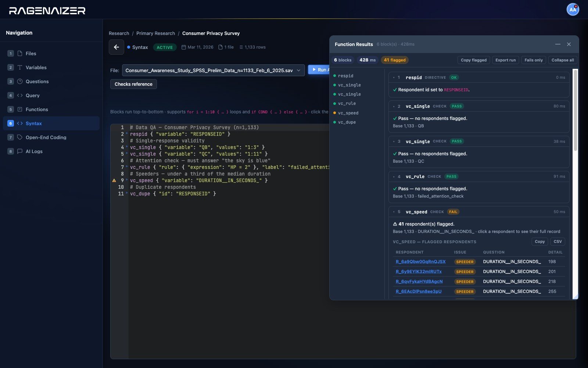
Task: Select vc_speed in the block list
Action: (x=348, y=113)
